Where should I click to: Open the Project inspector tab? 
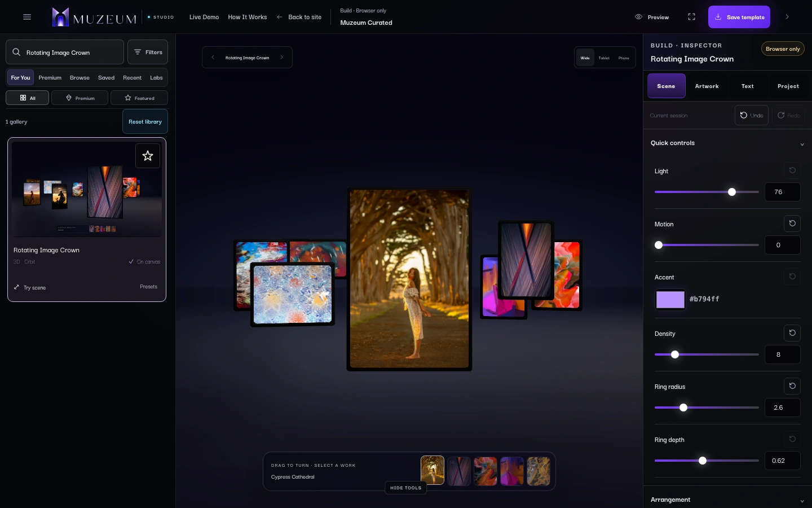tap(788, 86)
